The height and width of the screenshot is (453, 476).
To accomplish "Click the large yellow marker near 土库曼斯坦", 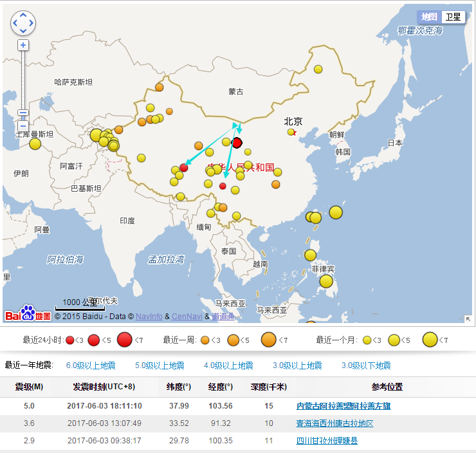I will [x=35, y=144].
